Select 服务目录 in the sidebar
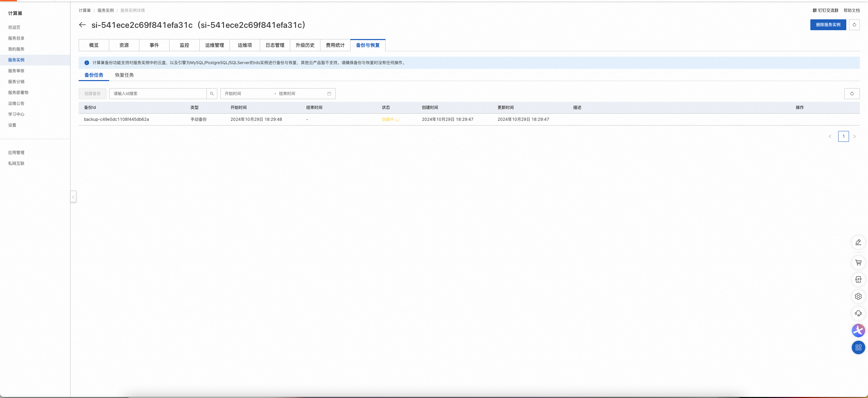 [x=16, y=38]
